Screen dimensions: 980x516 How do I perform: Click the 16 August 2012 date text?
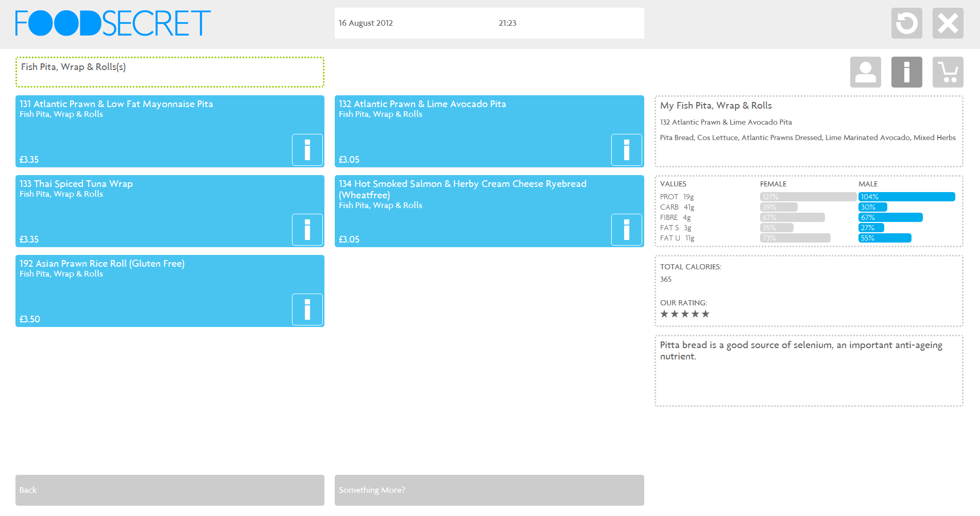coord(366,23)
